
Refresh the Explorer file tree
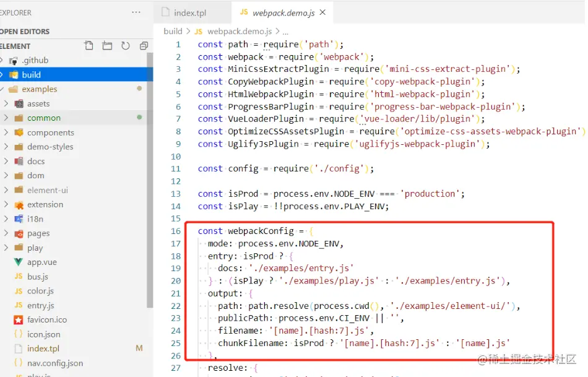tap(126, 46)
